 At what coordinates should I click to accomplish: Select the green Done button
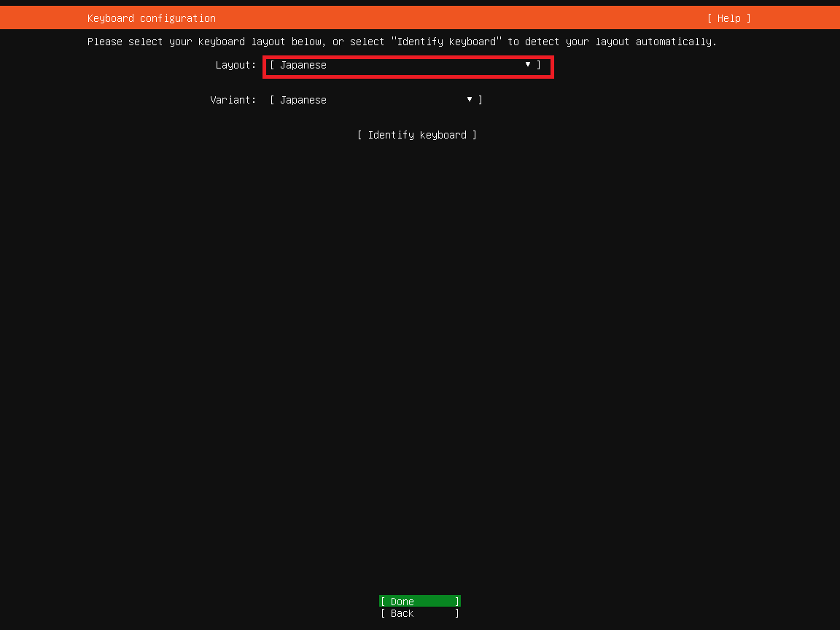420,601
